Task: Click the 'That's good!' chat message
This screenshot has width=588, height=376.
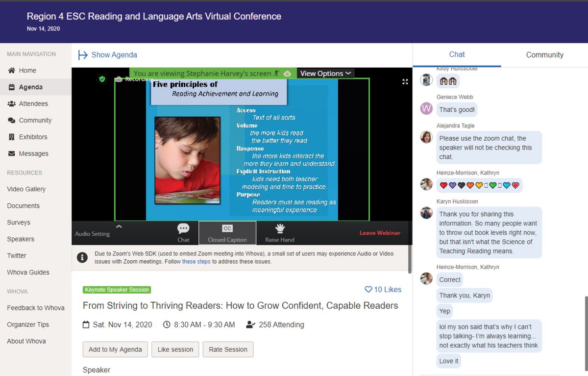Action: pyautogui.click(x=457, y=110)
